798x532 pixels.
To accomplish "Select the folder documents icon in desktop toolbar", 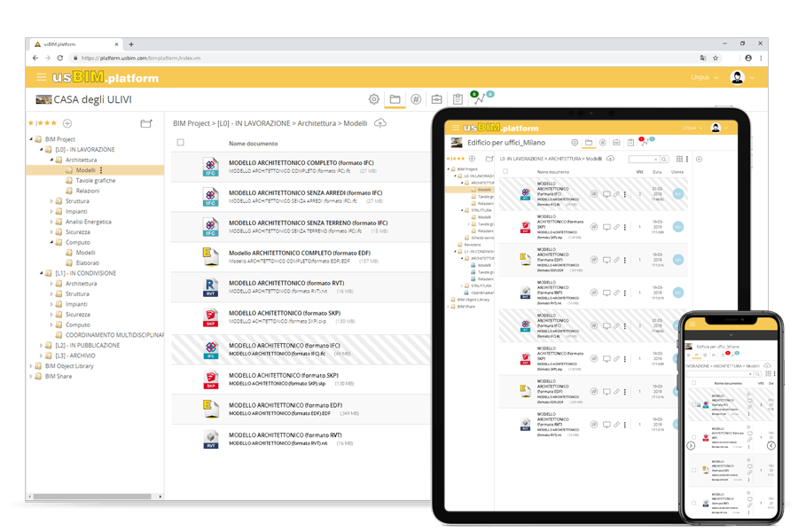I will pyautogui.click(x=395, y=99).
